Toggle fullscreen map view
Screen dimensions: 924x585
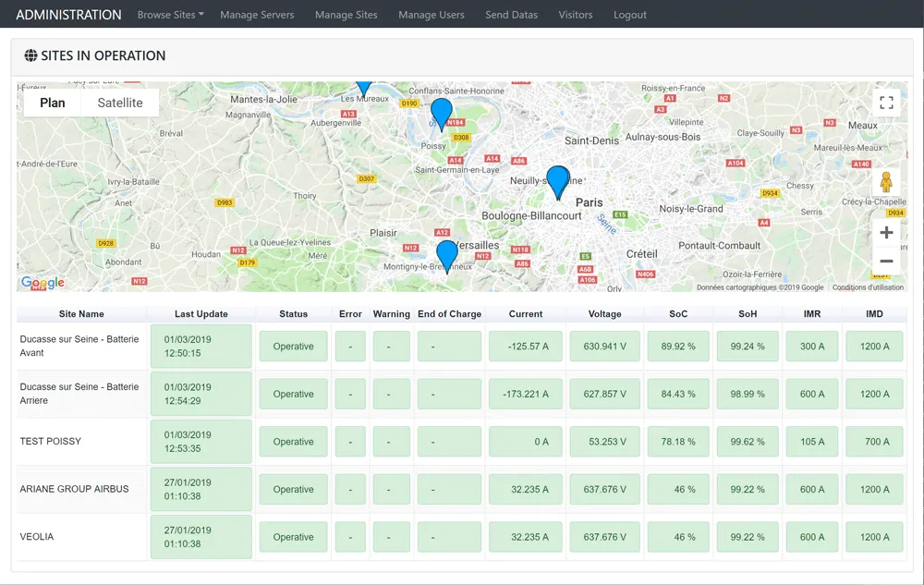[x=886, y=103]
